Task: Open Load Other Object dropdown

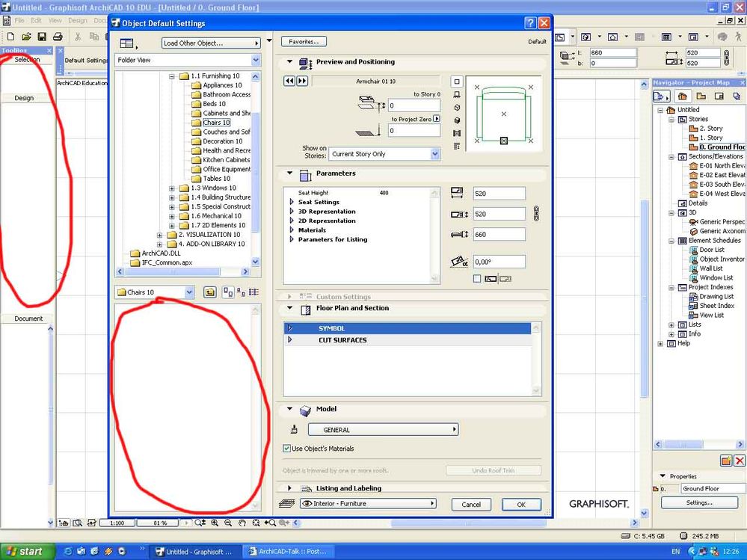Action: (x=211, y=43)
